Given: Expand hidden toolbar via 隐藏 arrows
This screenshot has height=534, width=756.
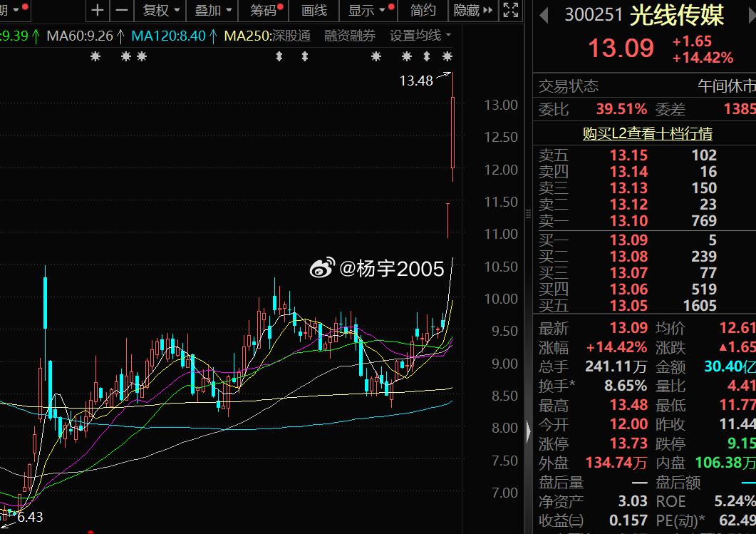Looking at the screenshot, I should [x=473, y=10].
